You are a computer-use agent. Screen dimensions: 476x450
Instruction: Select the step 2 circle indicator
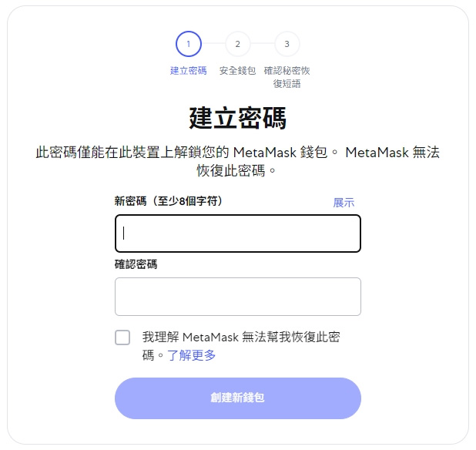(x=238, y=44)
